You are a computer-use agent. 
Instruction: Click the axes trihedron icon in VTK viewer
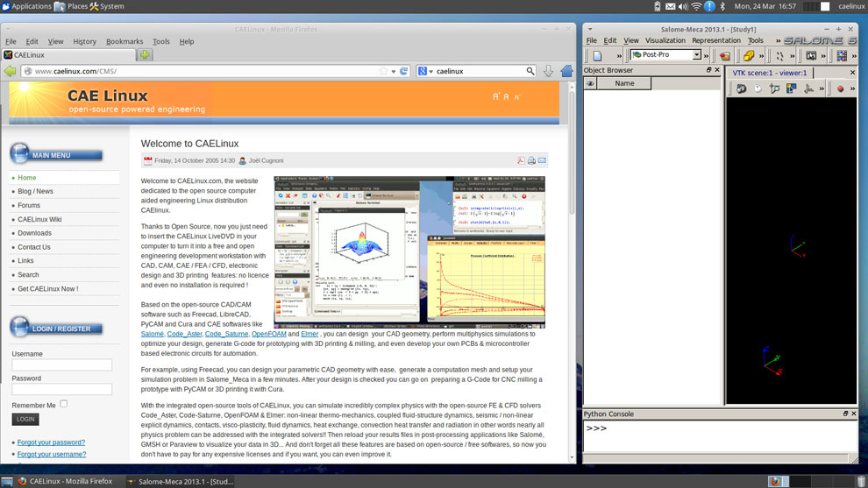click(808, 88)
